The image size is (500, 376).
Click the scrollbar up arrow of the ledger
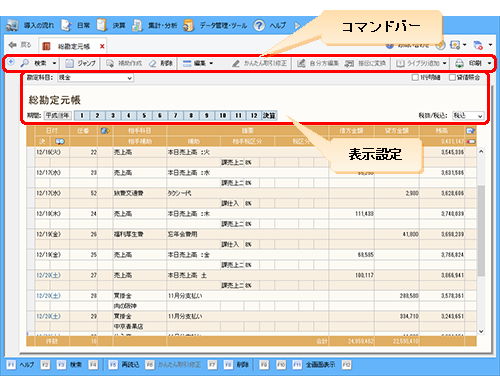(481, 152)
